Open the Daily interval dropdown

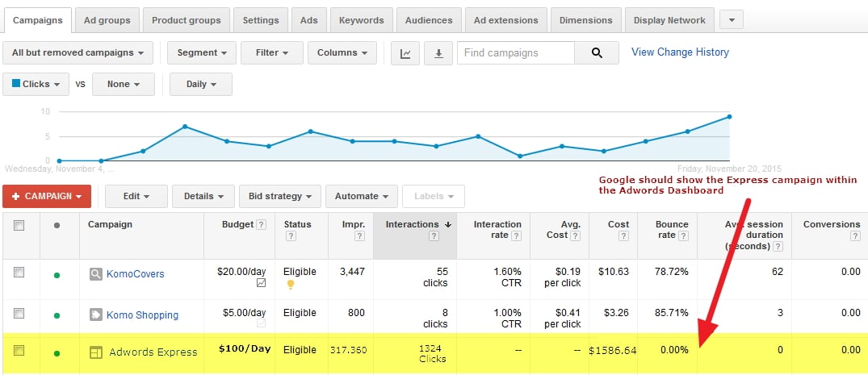pyautogui.click(x=201, y=84)
